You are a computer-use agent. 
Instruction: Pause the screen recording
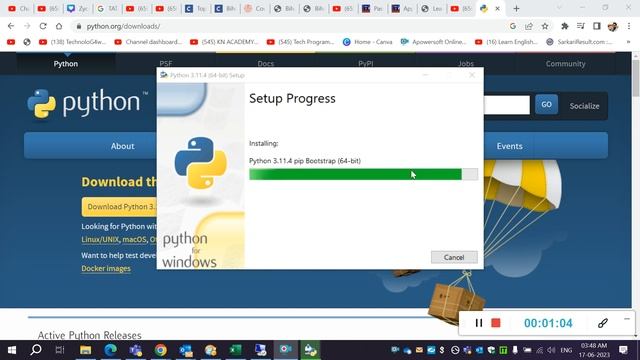[x=479, y=323]
